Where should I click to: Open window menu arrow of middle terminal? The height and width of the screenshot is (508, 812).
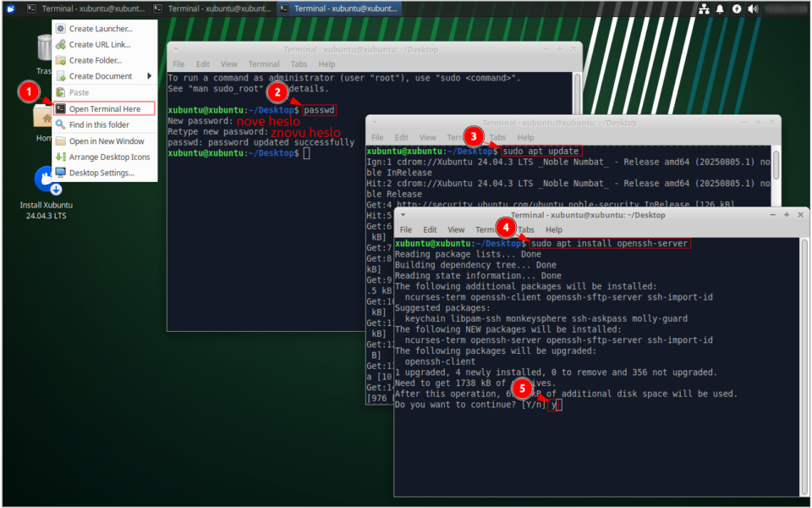(x=375, y=122)
